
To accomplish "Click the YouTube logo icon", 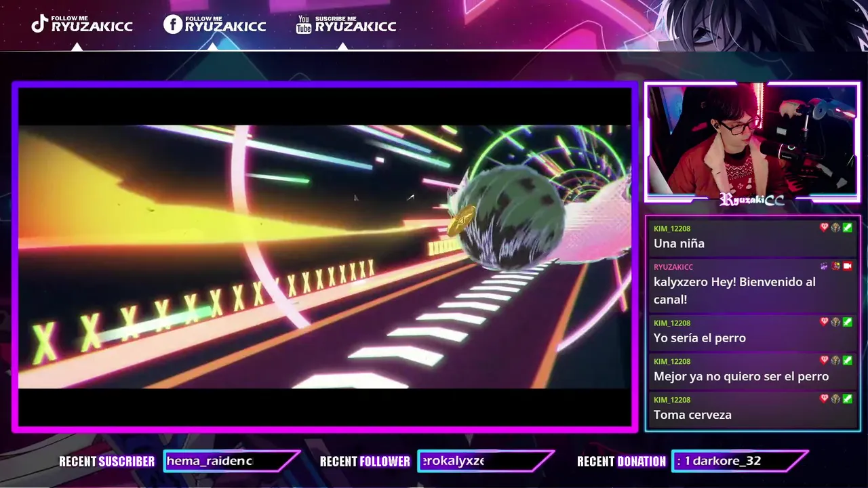I will [x=304, y=24].
